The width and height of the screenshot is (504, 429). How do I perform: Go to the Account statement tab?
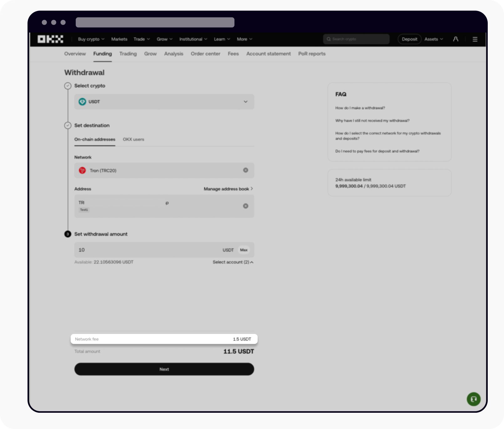tap(268, 54)
